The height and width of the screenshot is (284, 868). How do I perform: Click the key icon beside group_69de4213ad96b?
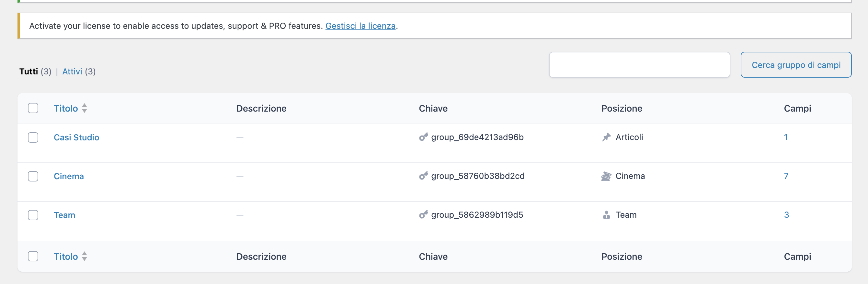pyautogui.click(x=423, y=137)
